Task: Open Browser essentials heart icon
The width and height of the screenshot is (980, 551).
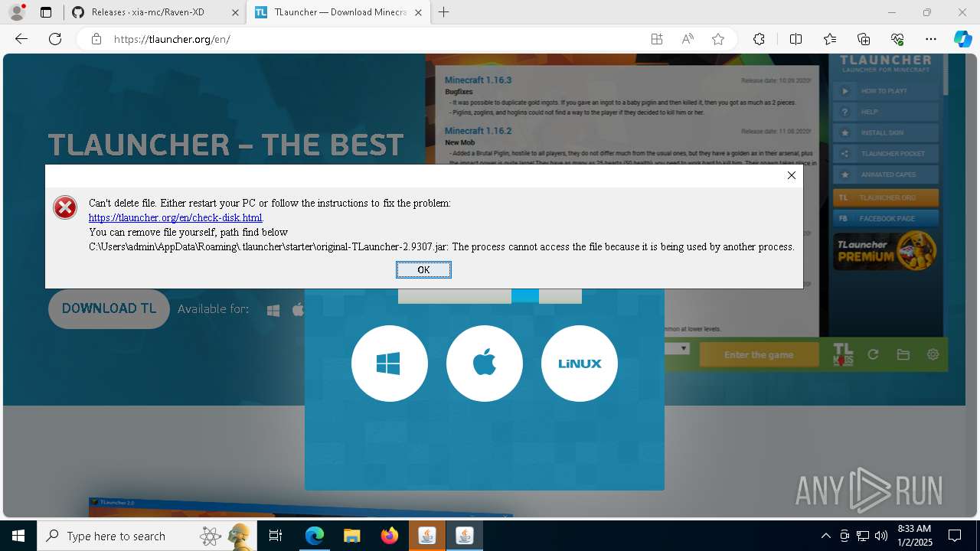Action: click(x=897, y=39)
